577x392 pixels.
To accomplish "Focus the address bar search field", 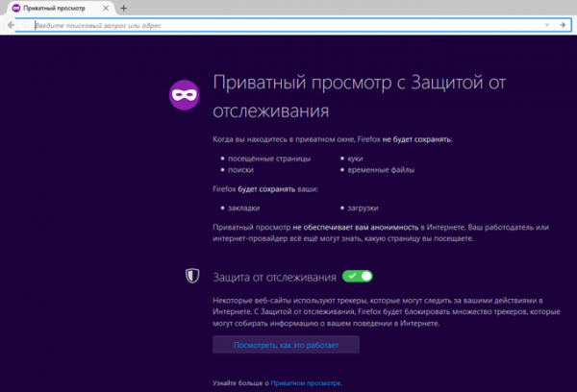I will [x=287, y=25].
